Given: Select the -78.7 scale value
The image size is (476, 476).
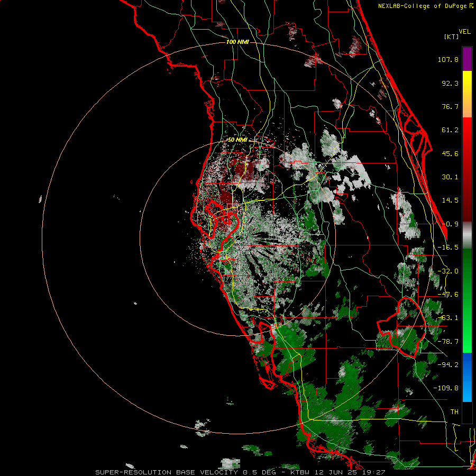Looking at the screenshot, I should (x=448, y=342).
